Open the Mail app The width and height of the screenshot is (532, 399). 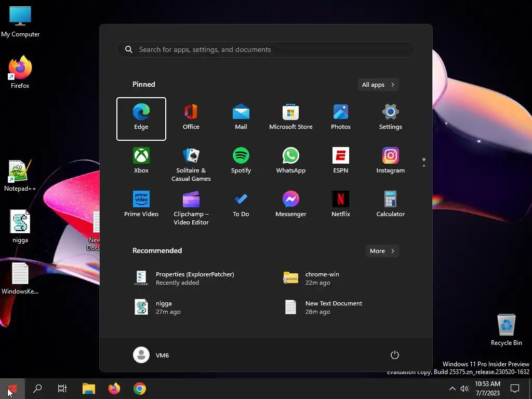[241, 117]
